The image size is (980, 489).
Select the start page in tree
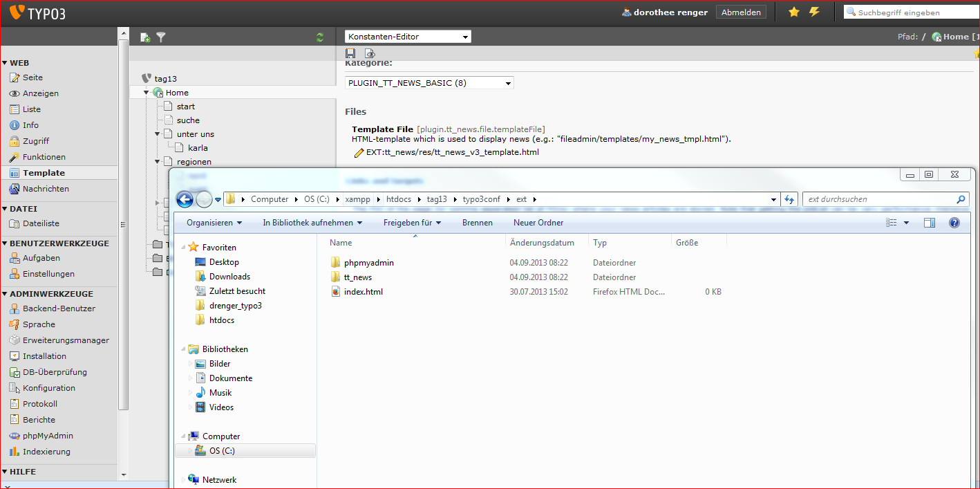pyautogui.click(x=185, y=107)
